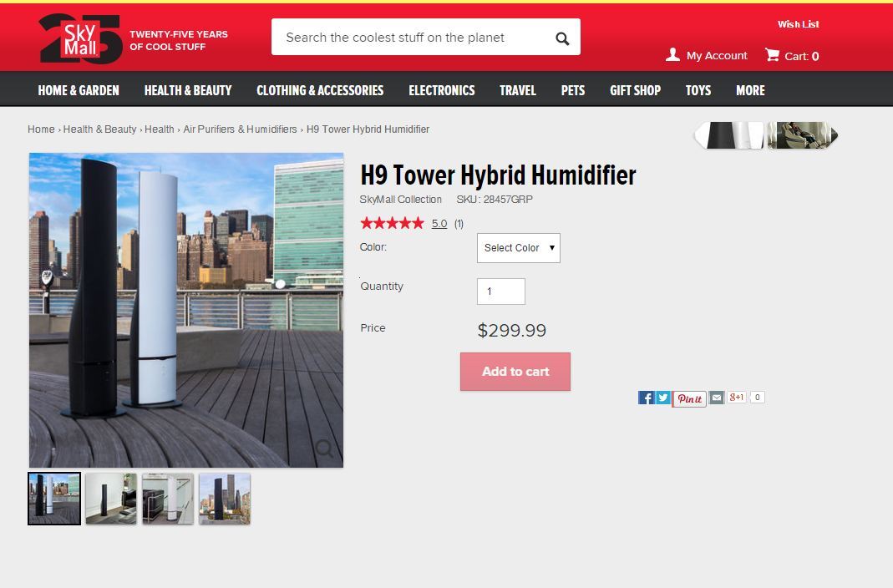Viewport: 893px width, 588px height.
Task: Click the Quantity input field
Action: click(500, 291)
